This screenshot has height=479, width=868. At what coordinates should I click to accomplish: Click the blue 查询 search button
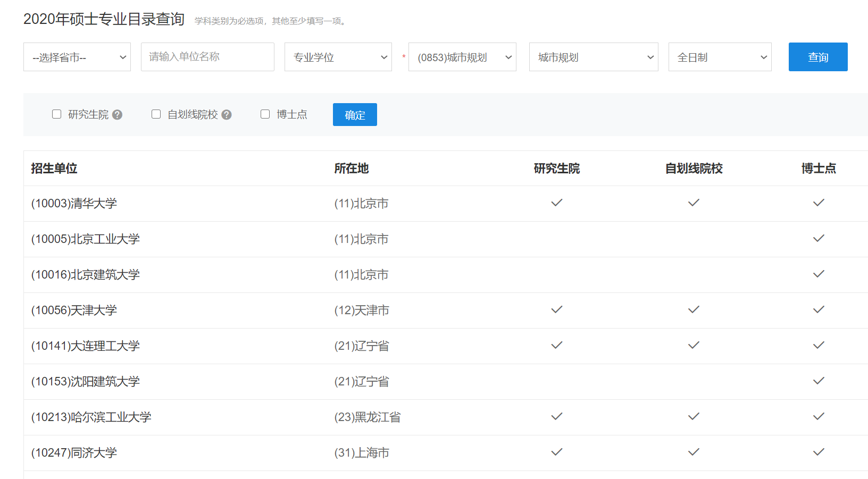click(x=817, y=57)
